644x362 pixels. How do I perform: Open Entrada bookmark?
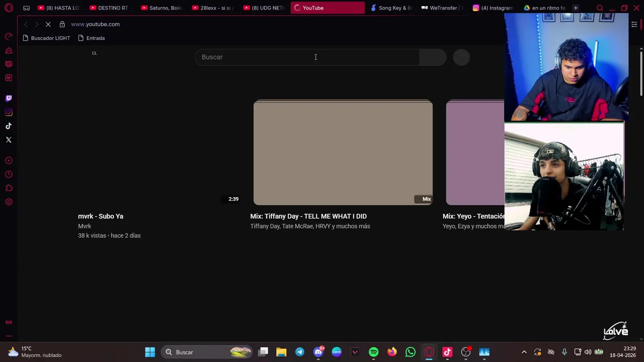point(92,38)
